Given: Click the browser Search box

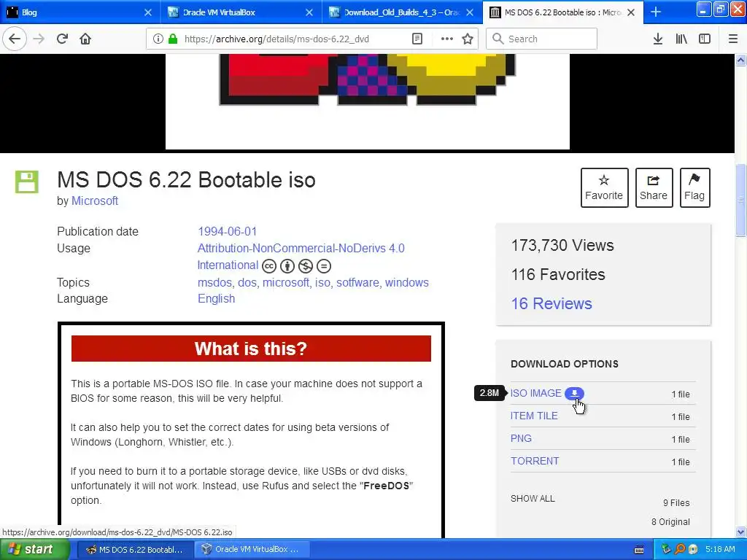Looking at the screenshot, I should pyautogui.click(x=542, y=39).
